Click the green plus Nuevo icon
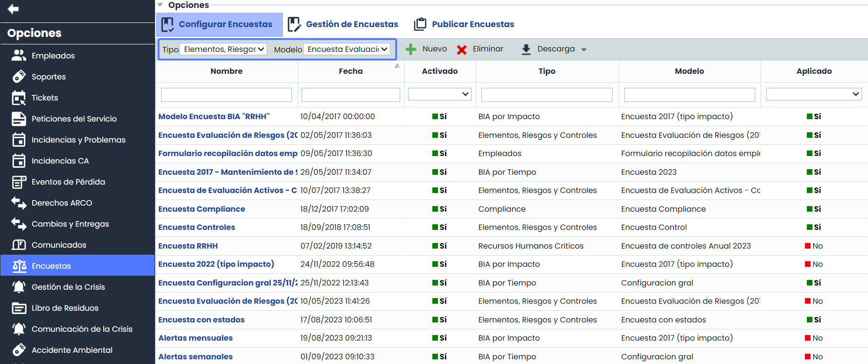Screen dimensions: 868x364 click(411, 50)
